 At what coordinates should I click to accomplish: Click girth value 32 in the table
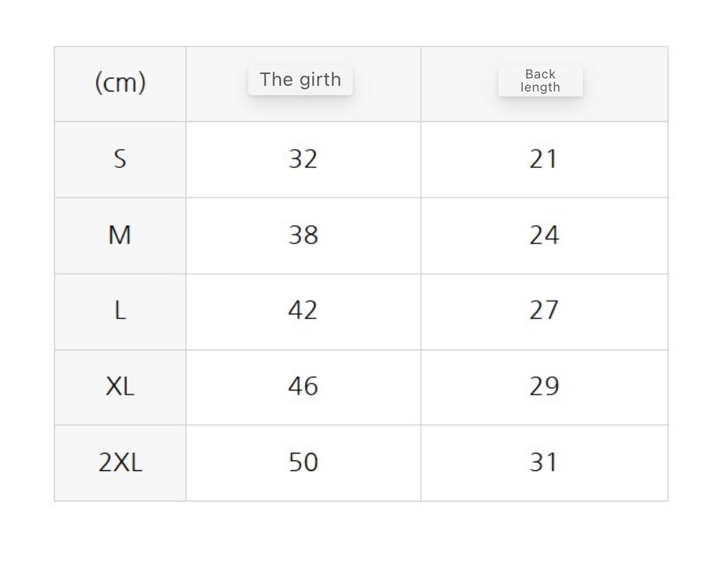pos(303,159)
